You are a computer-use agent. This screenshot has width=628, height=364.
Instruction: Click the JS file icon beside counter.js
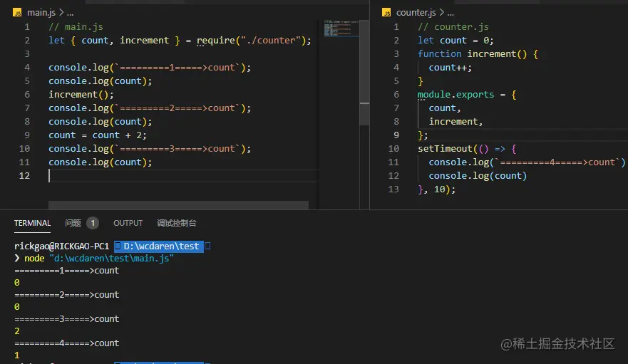[386, 13]
